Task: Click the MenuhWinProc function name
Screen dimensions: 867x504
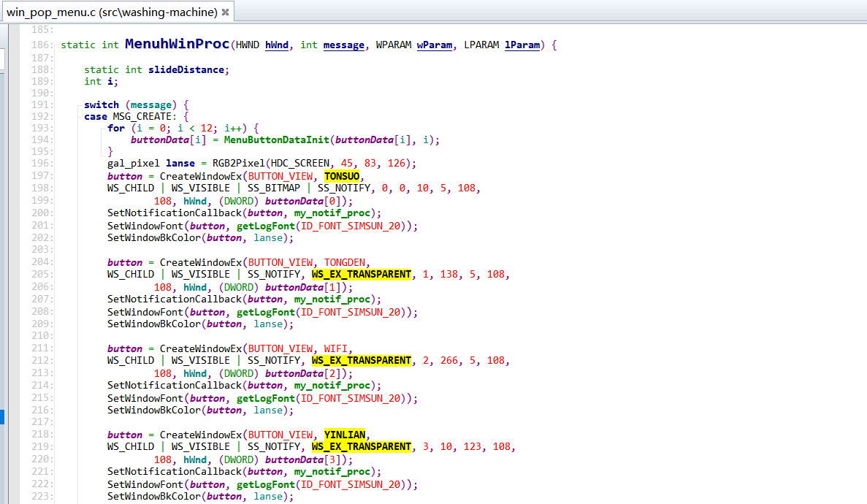Action: 177,44
